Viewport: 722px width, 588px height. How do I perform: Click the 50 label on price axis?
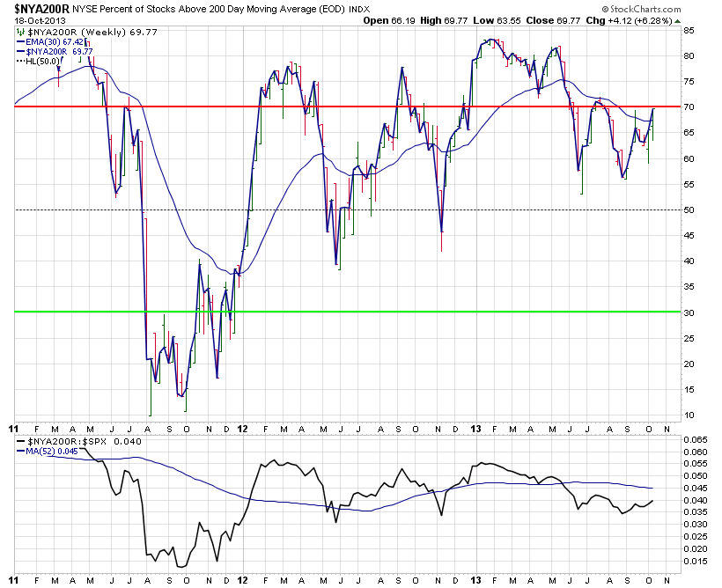coord(689,210)
